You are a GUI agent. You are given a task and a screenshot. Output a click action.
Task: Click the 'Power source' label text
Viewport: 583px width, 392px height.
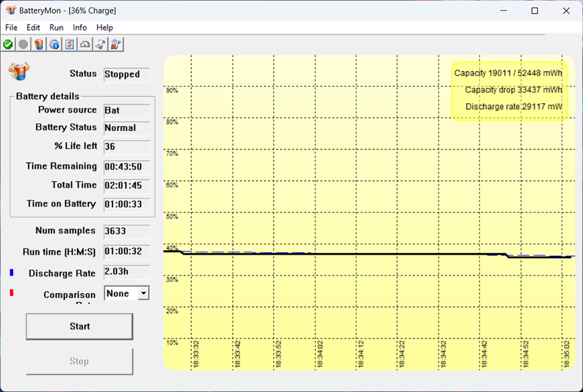tap(67, 110)
